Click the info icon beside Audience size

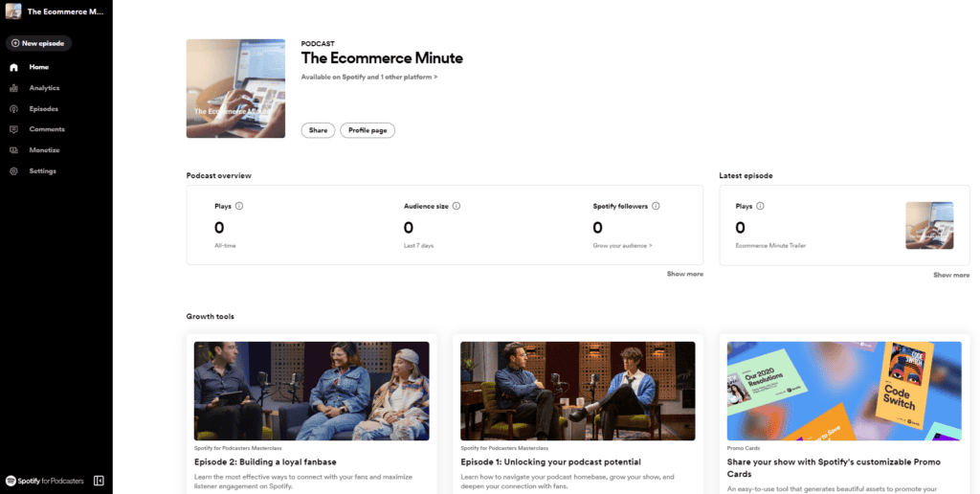coord(457,206)
